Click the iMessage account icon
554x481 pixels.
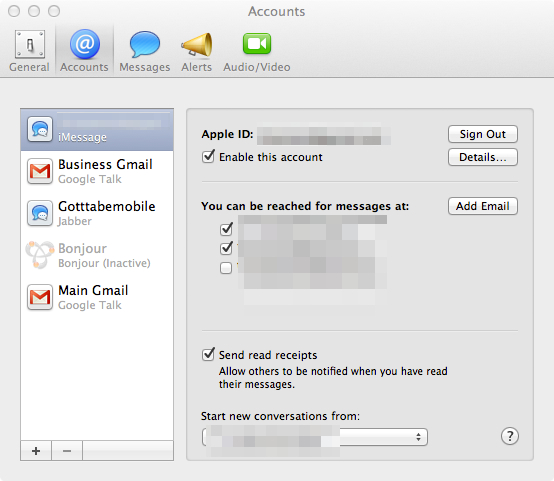tap(40, 129)
